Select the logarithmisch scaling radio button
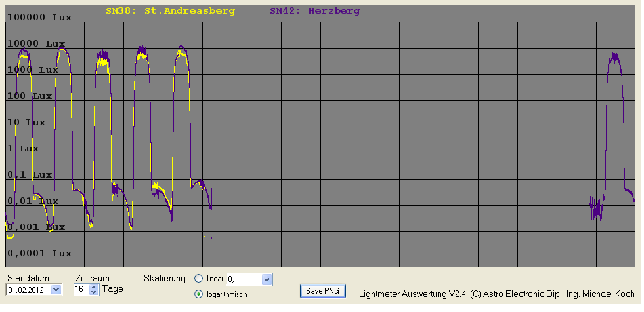This screenshot has width=644, height=312. tap(199, 294)
